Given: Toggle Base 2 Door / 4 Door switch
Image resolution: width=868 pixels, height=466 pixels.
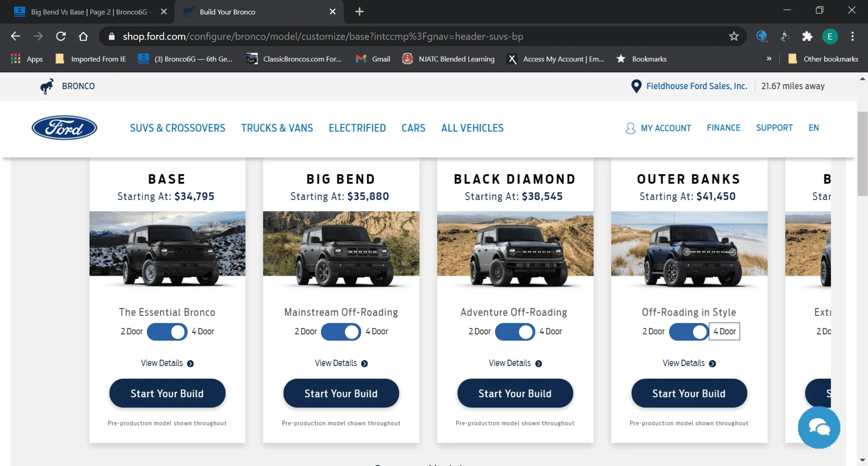Looking at the screenshot, I should [167, 332].
